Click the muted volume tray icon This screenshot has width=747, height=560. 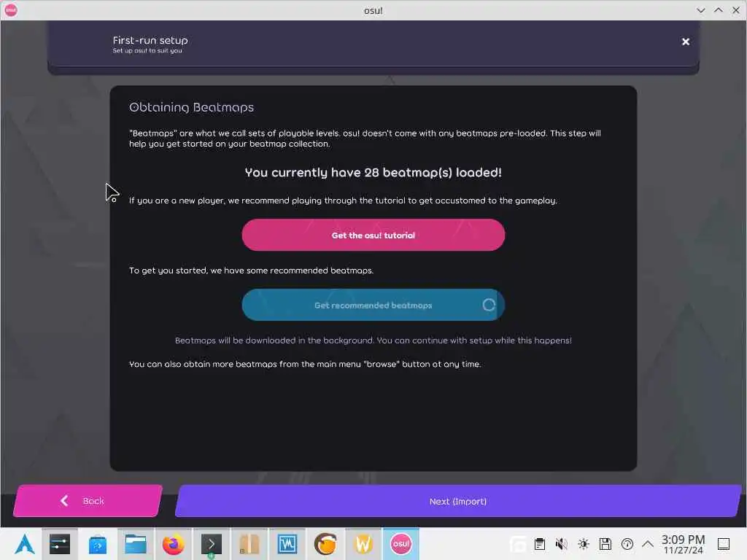pos(562,544)
